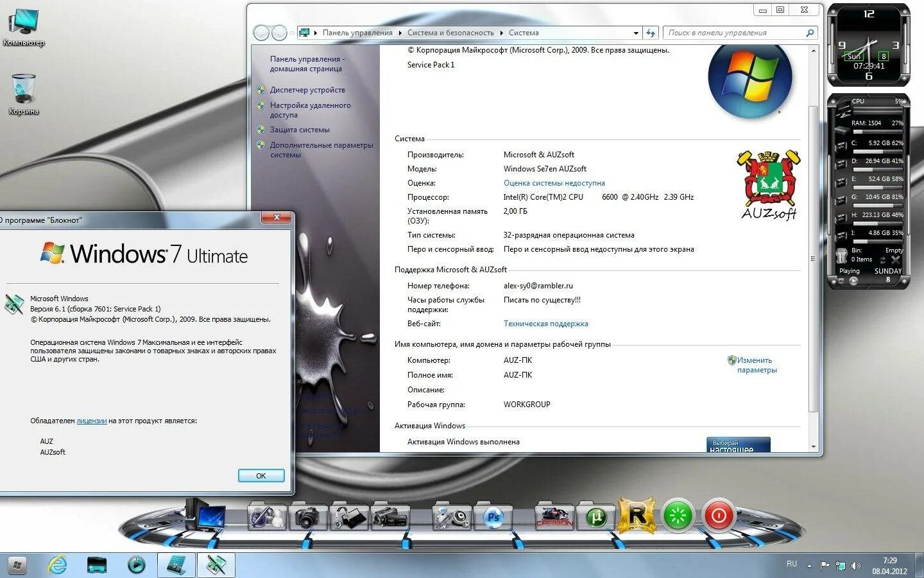The width and height of the screenshot is (924, 578).
Task: Open the contacts/pen folder in dock
Action: coord(266,516)
